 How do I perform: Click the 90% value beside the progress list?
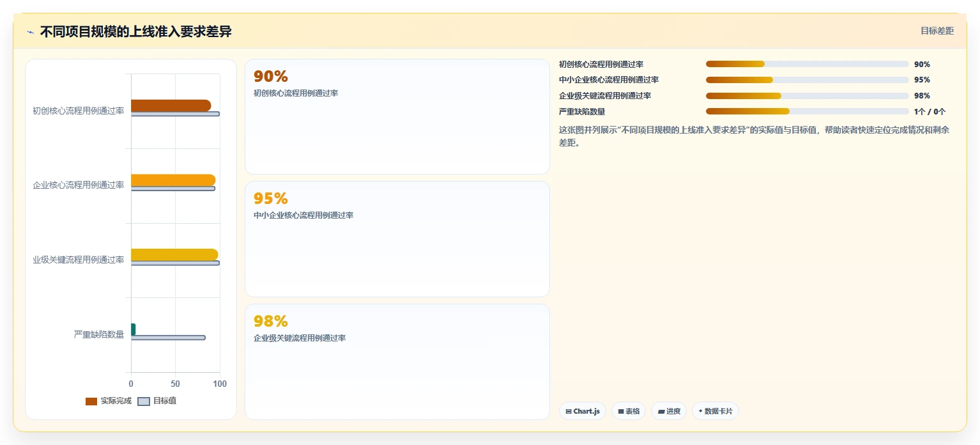tap(922, 64)
